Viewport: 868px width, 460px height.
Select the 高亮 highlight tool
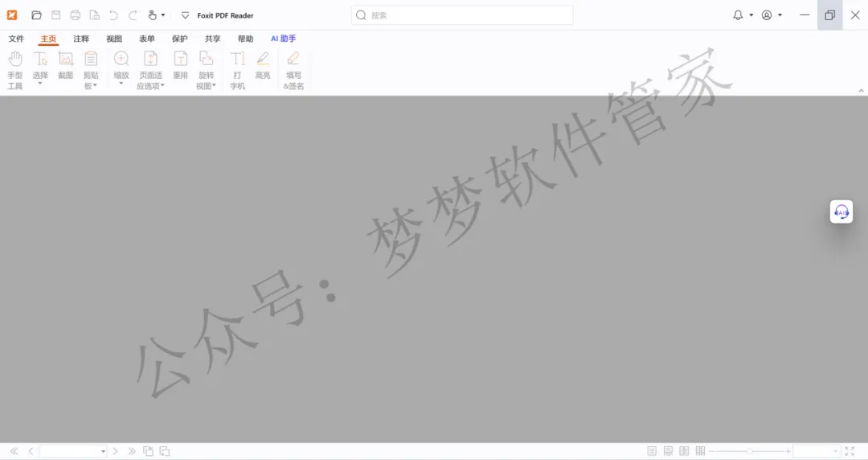coord(263,65)
